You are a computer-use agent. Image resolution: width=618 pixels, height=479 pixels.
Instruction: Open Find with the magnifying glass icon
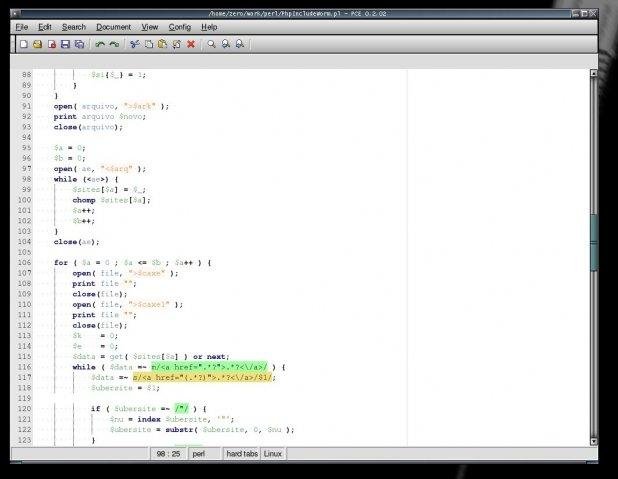click(x=211, y=44)
